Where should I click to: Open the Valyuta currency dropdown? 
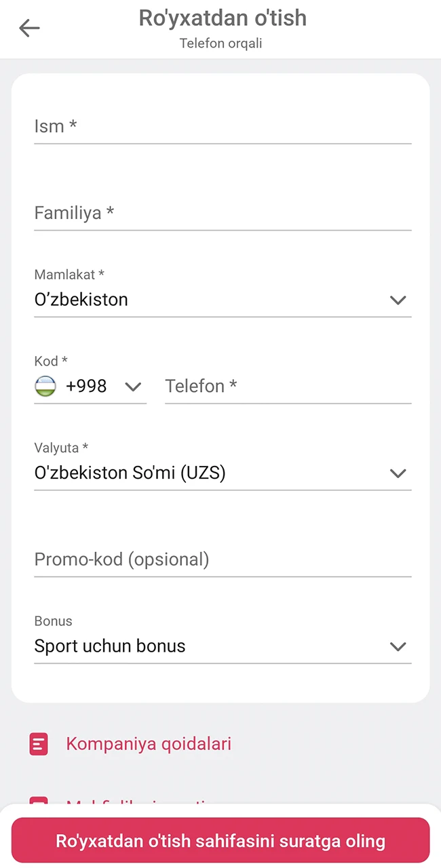click(x=398, y=473)
